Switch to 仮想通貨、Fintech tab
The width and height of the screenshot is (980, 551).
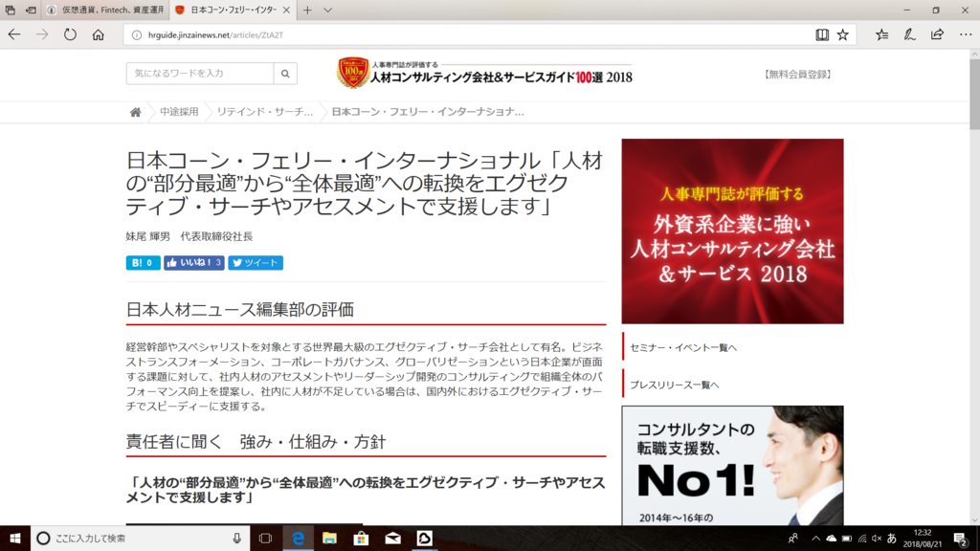pyautogui.click(x=105, y=10)
